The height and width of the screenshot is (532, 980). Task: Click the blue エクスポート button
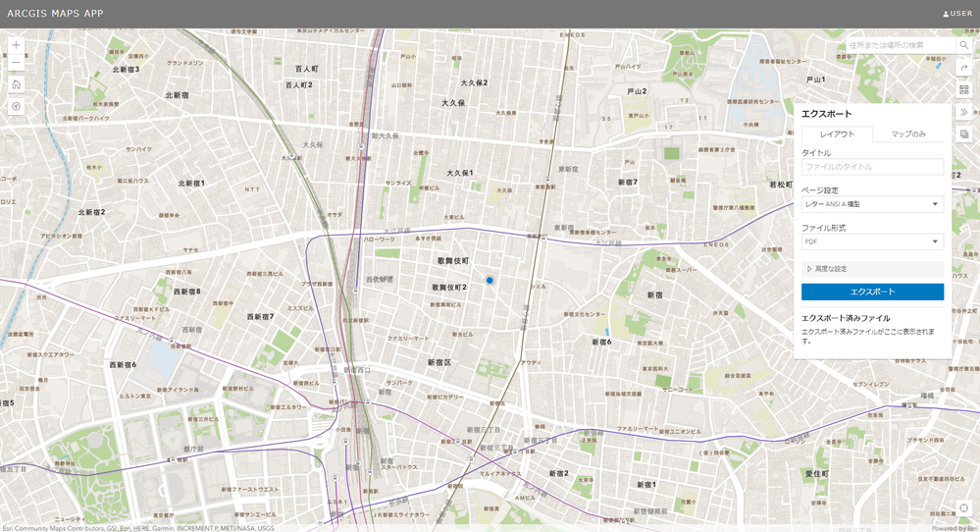tap(872, 292)
